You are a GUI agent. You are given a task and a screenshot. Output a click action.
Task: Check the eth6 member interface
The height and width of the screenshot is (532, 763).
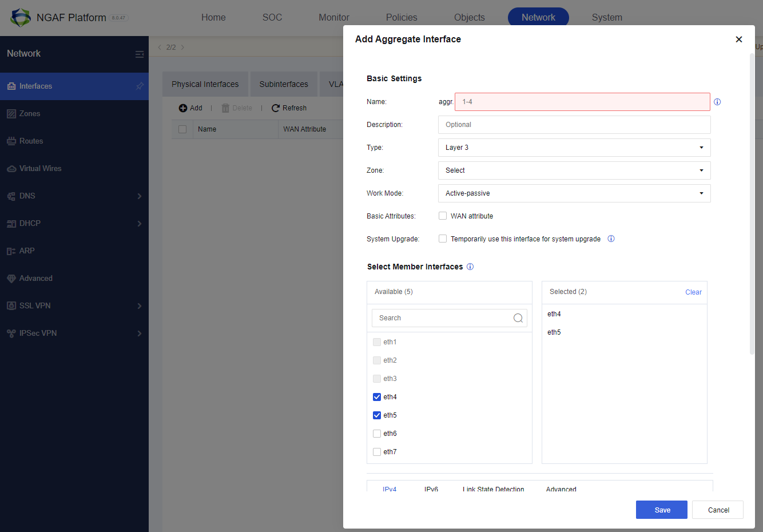(377, 434)
